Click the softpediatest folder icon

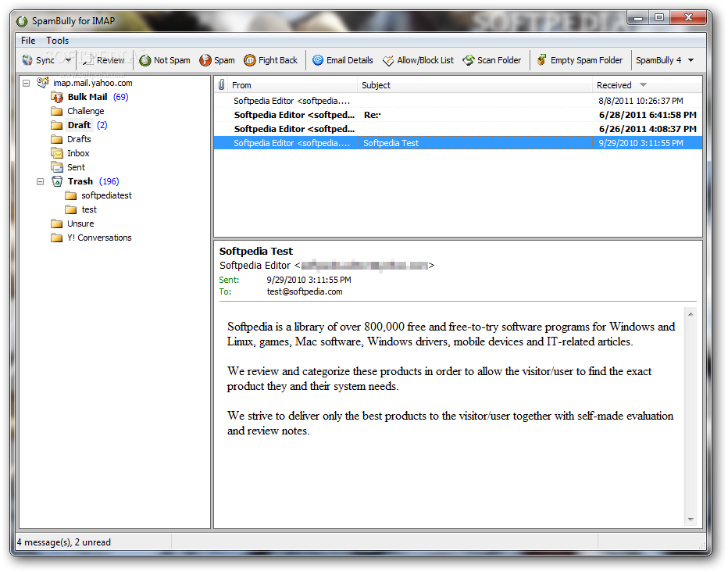(x=70, y=195)
